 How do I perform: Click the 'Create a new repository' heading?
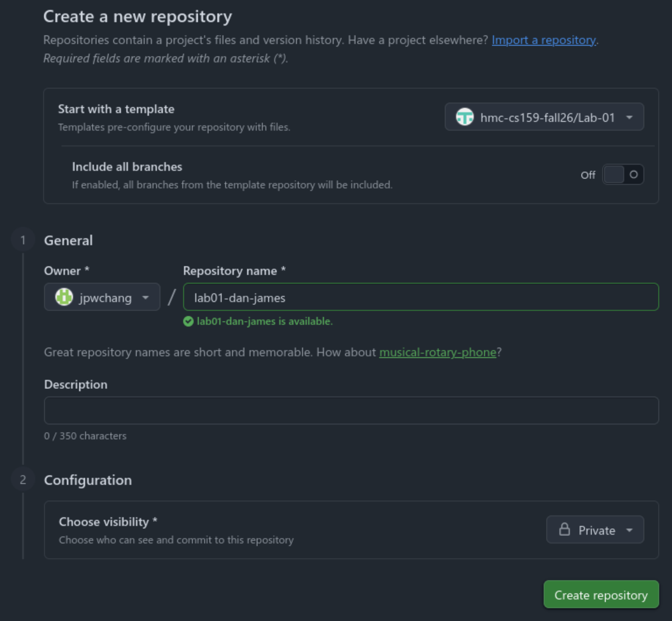click(138, 17)
